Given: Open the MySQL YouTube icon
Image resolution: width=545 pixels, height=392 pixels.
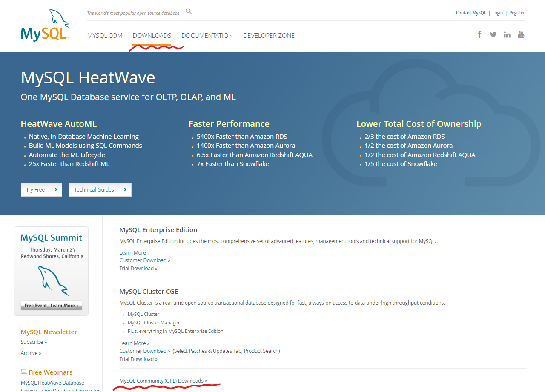Looking at the screenshot, I should tap(521, 35).
